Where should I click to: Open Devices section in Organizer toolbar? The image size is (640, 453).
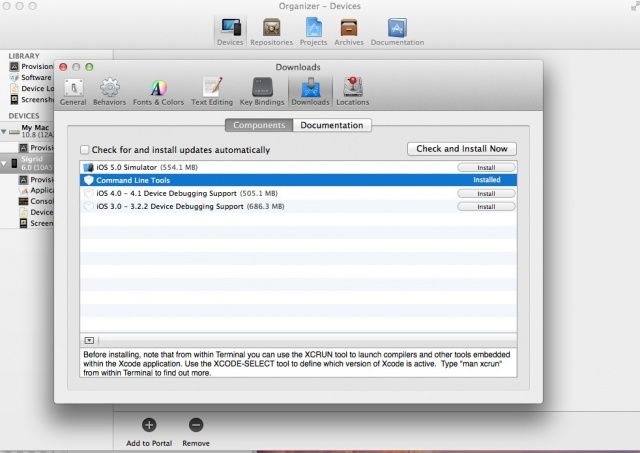coord(230,32)
